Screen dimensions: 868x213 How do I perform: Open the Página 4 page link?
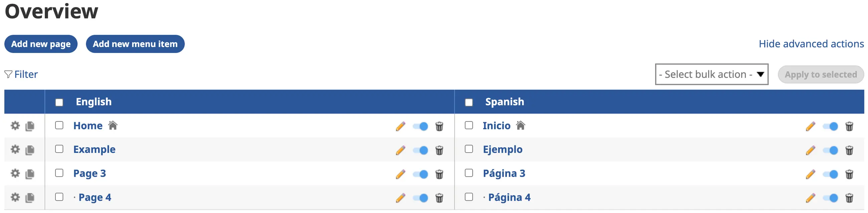click(509, 197)
